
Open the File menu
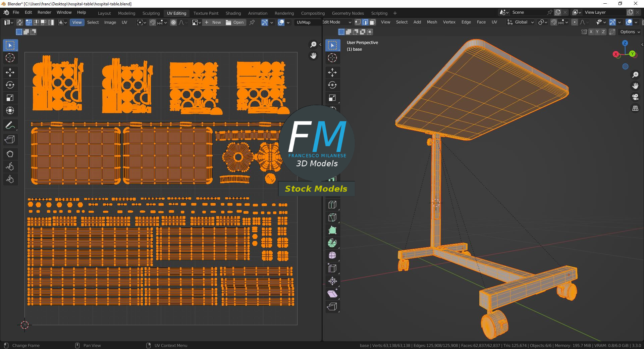click(x=16, y=12)
